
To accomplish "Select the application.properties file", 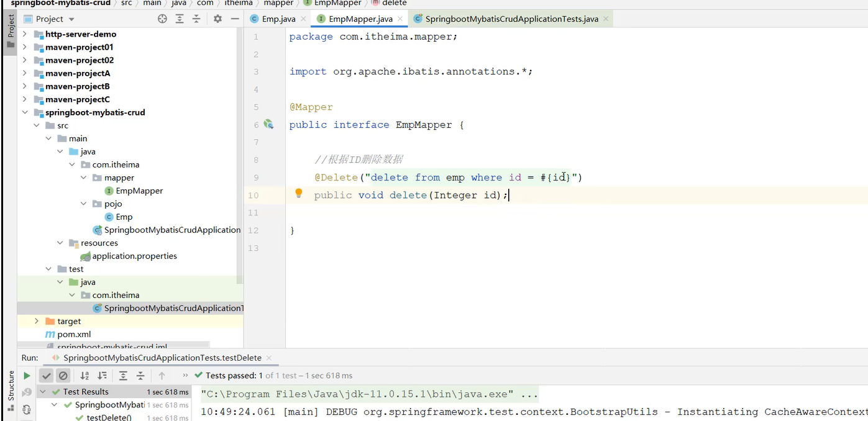I will click(135, 256).
